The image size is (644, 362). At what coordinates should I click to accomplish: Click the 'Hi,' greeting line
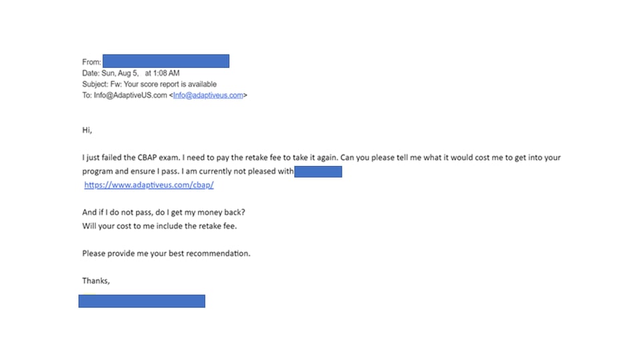click(x=87, y=131)
